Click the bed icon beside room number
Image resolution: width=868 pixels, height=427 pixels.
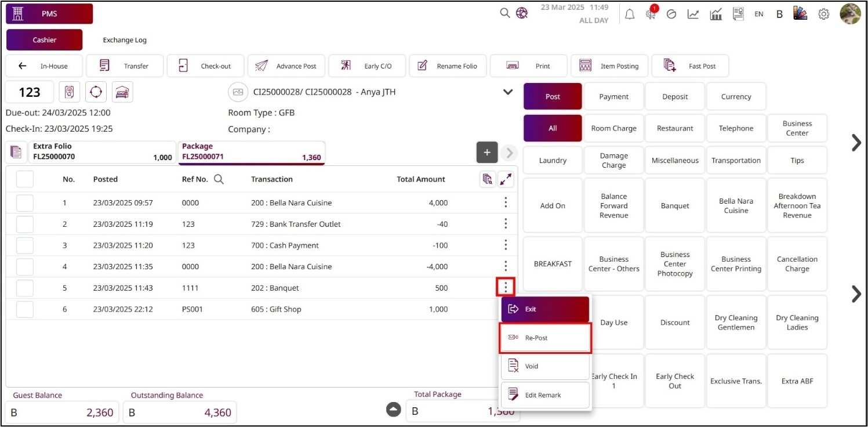tap(122, 92)
